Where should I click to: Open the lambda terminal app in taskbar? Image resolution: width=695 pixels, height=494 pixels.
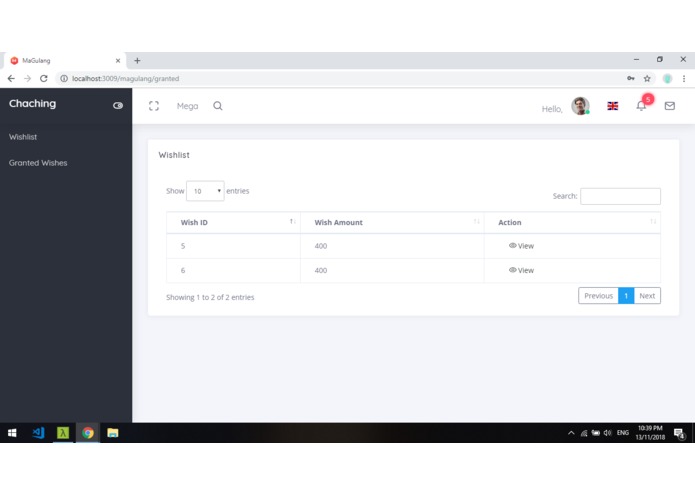(x=63, y=433)
